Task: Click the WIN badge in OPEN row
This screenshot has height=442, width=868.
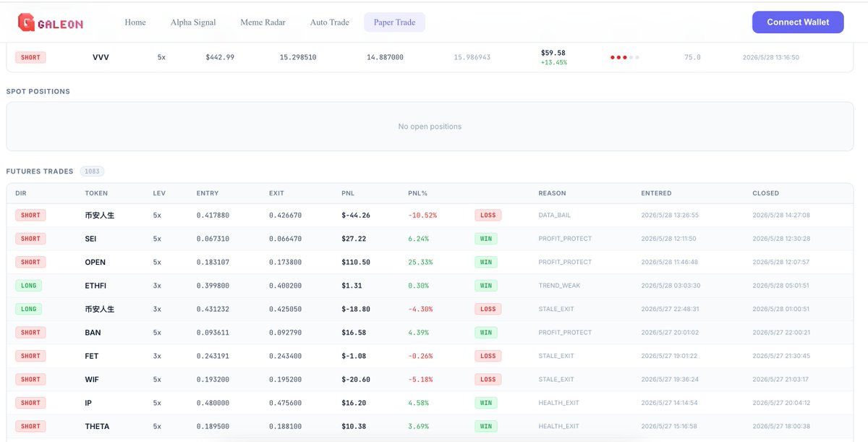Action: click(486, 262)
